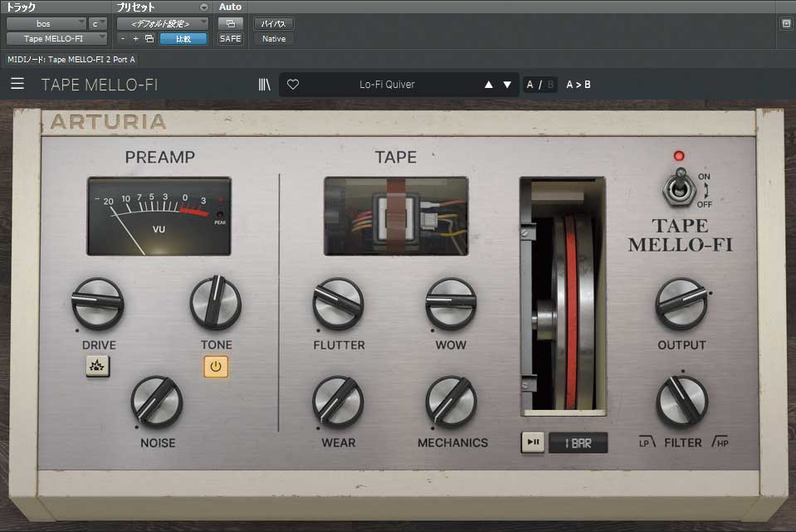The width and height of the screenshot is (796, 532).
Task: Click the TAPE section heading
Action: click(x=396, y=158)
